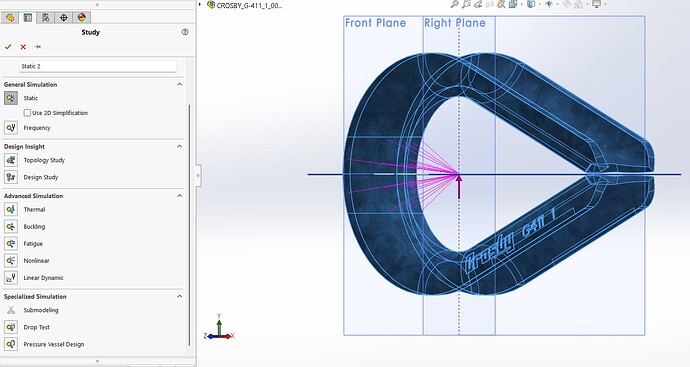The height and width of the screenshot is (367, 690).
Task: Open the Study help question mark
Action: [185, 32]
